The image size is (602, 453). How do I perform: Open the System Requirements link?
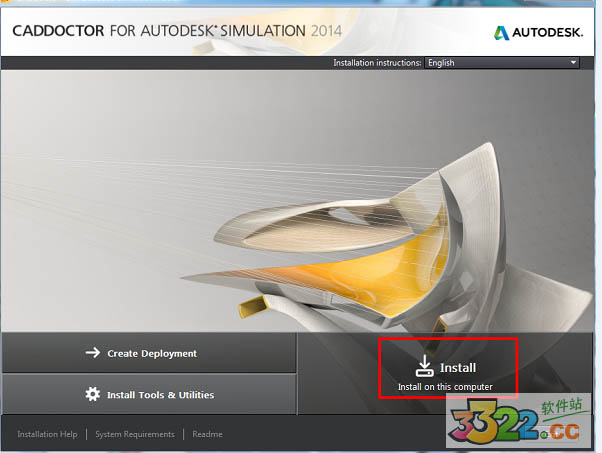pyautogui.click(x=135, y=434)
